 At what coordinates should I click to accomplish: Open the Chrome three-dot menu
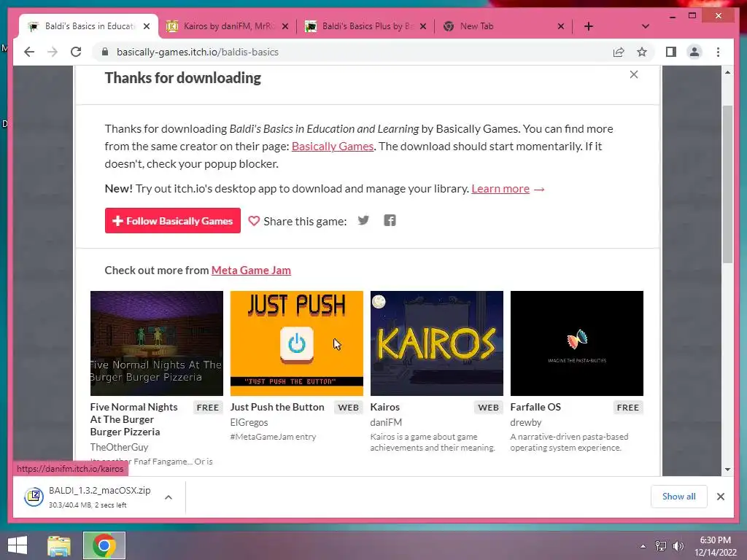pyautogui.click(x=718, y=52)
